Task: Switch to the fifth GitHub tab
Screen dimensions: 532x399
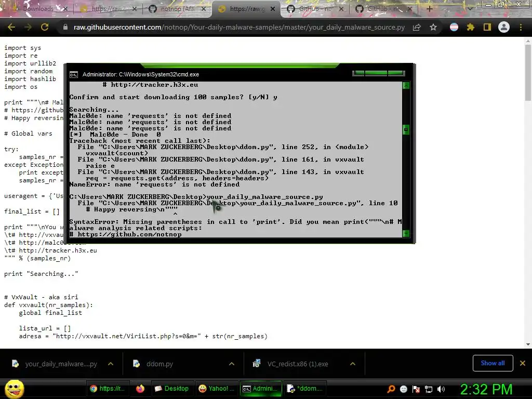Action: 314,9
